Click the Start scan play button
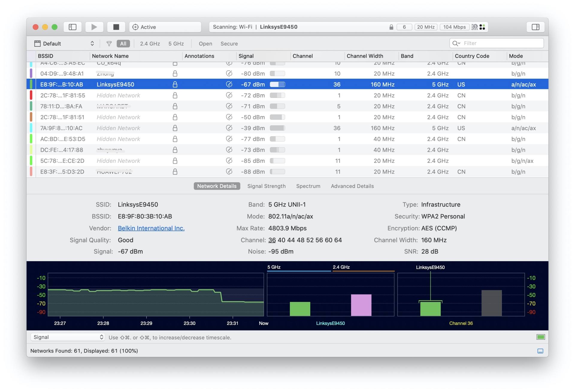 pos(94,27)
